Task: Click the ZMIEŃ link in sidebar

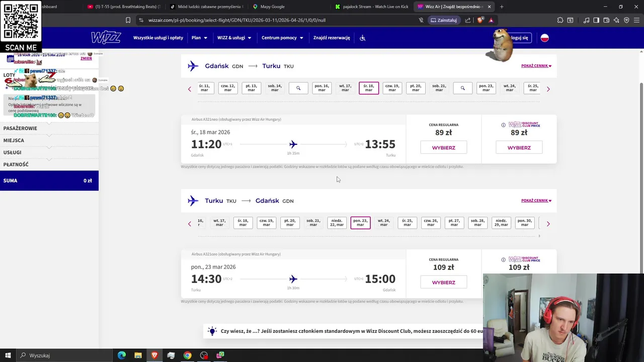Action: 86,58
